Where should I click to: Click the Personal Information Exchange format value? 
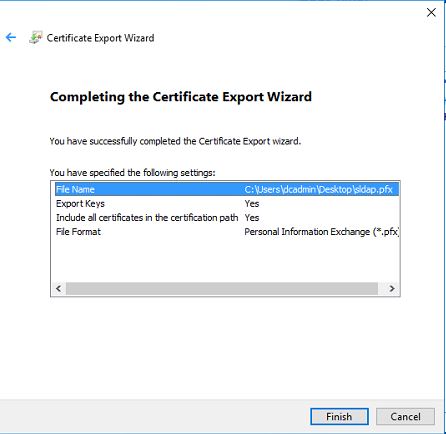click(322, 232)
